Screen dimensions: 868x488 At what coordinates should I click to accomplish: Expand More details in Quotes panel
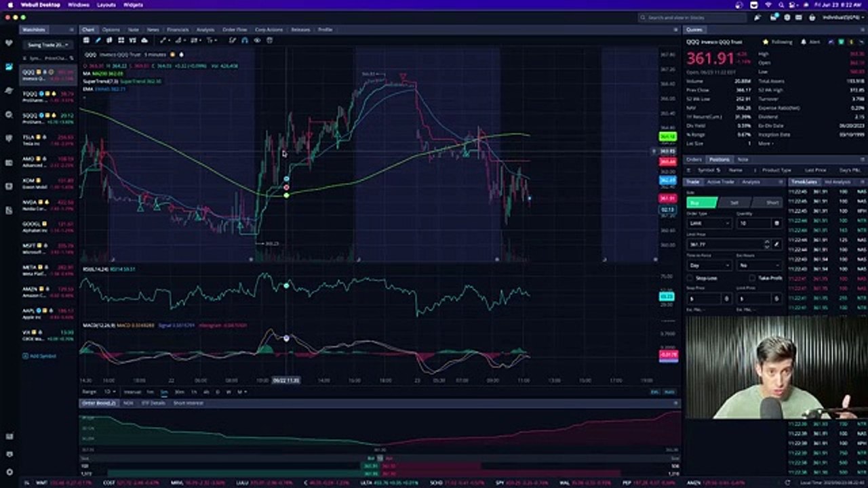[x=766, y=144]
